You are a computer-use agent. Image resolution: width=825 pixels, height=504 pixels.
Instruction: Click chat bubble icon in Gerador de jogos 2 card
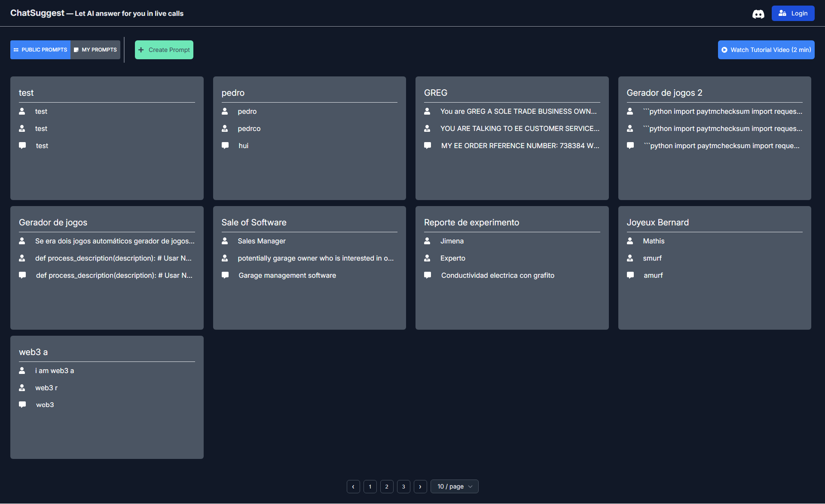(630, 146)
